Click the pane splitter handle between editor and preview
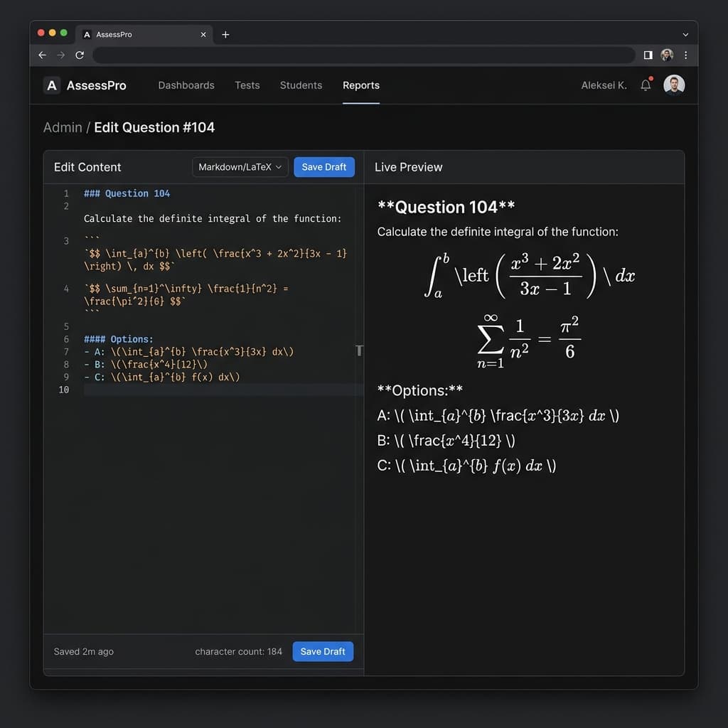Image resolution: width=728 pixels, height=728 pixels. coord(359,350)
